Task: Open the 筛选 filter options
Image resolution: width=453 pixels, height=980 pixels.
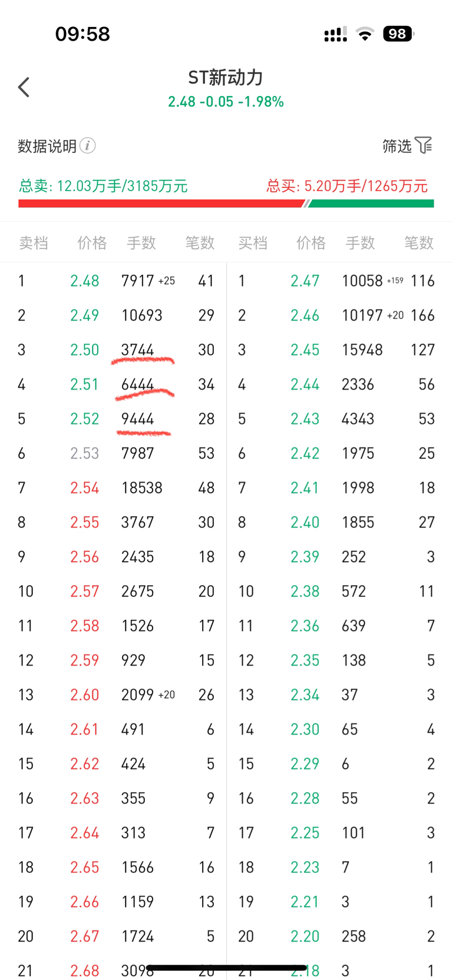Action: [408, 145]
